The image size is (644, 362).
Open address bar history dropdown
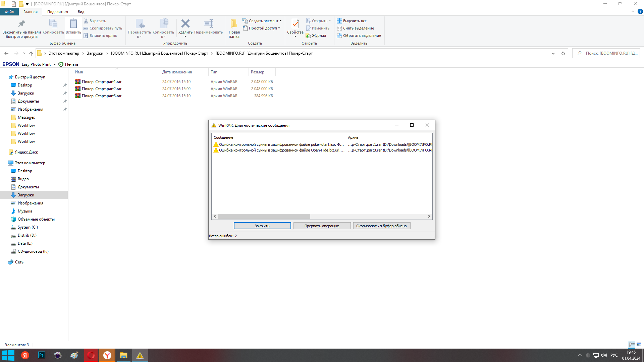(553, 53)
